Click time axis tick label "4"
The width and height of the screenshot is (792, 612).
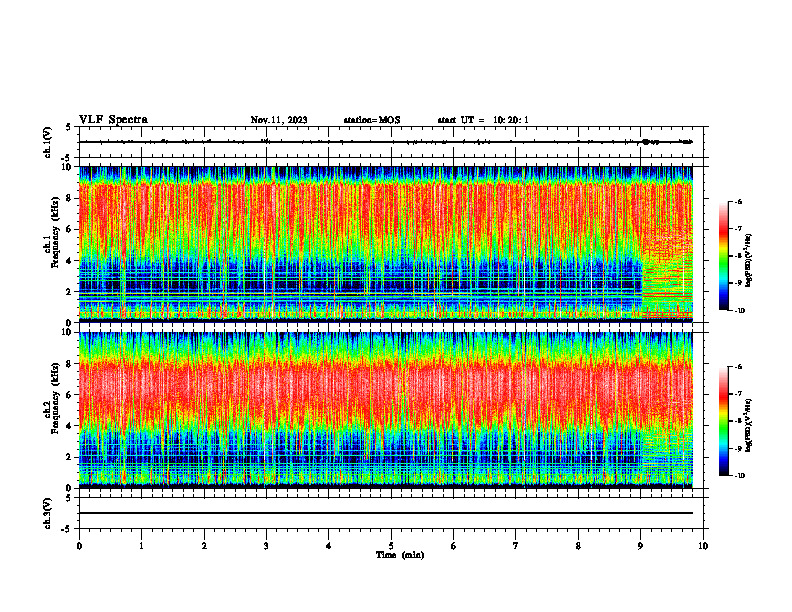(x=329, y=546)
